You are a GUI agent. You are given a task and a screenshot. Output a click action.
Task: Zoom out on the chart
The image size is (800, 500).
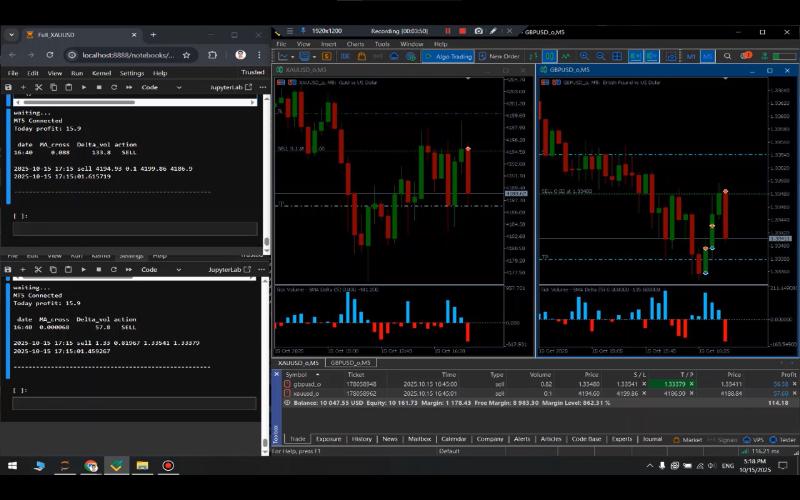click(601, 56)
